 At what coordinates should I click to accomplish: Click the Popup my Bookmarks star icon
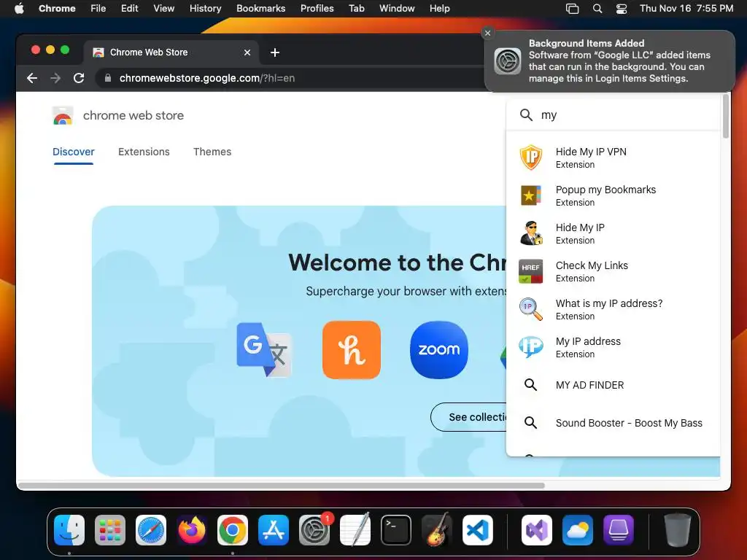coord(531,195)
